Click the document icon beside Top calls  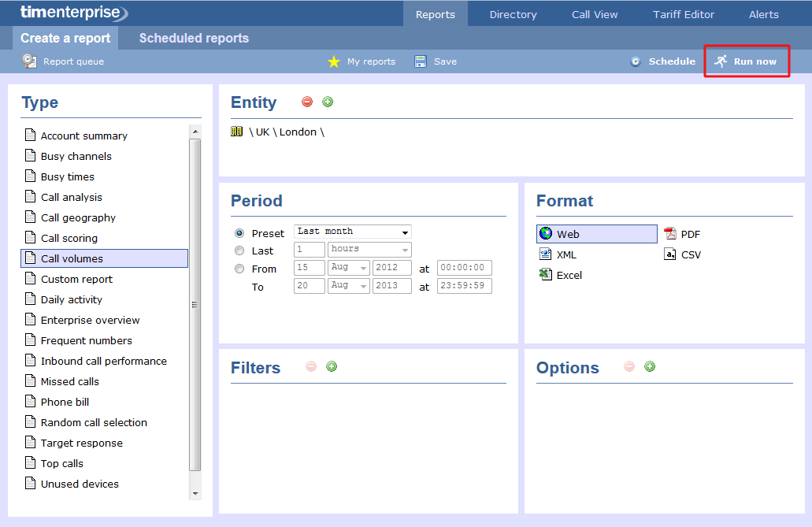click(31, 462)
